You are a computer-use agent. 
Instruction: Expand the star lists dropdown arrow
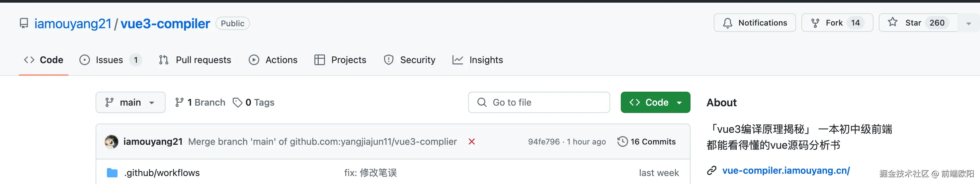(968, 24)
